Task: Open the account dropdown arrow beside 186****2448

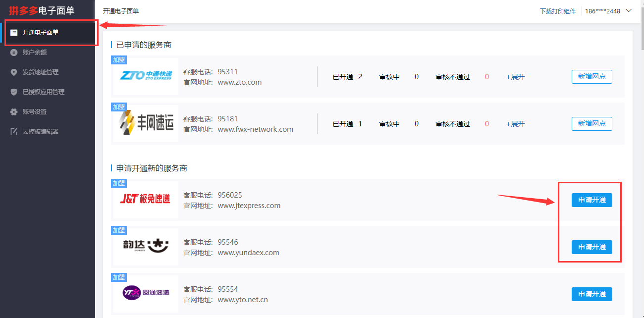Action: 629,10
